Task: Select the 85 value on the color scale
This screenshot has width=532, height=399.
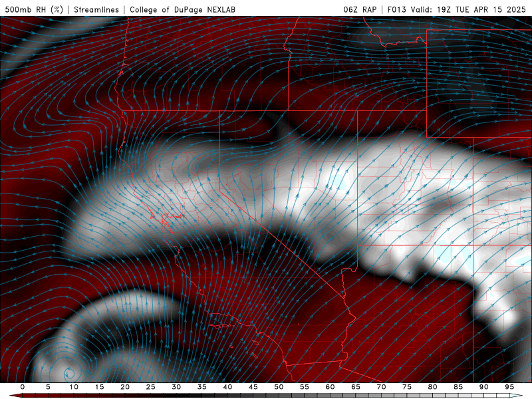Action: point(458,387)
